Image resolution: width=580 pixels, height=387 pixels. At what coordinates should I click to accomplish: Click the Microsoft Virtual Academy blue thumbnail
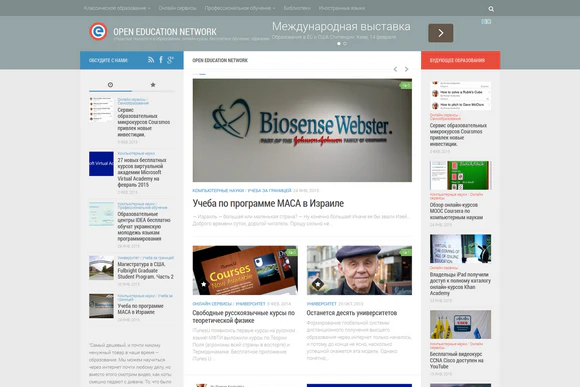[x=101, y=164]
